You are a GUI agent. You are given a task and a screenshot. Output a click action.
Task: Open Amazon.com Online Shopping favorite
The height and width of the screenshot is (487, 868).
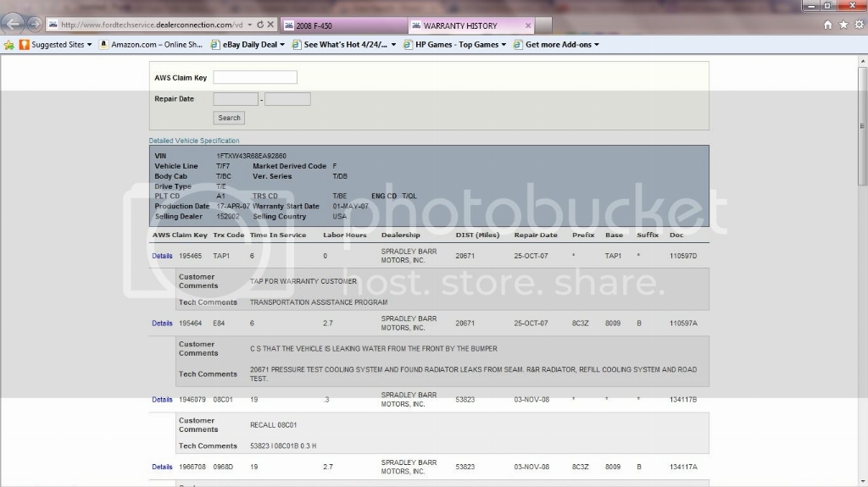pos(151,45)
